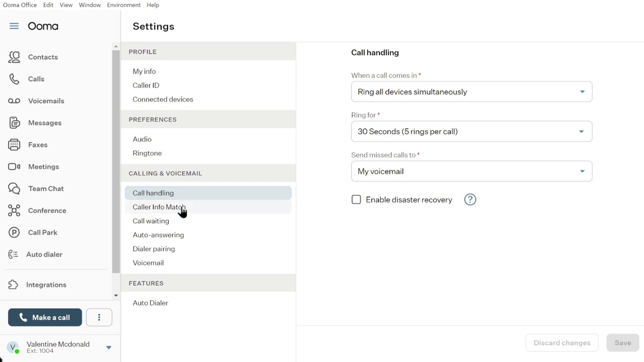Image resolution: width=644 pixels, height=362 pixels.
Task: Go to Conference label in sidebar
Action: point(47,211)
